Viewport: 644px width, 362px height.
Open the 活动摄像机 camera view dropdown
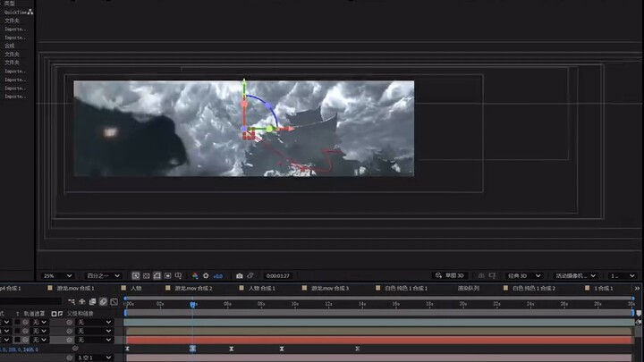[575, 276]
